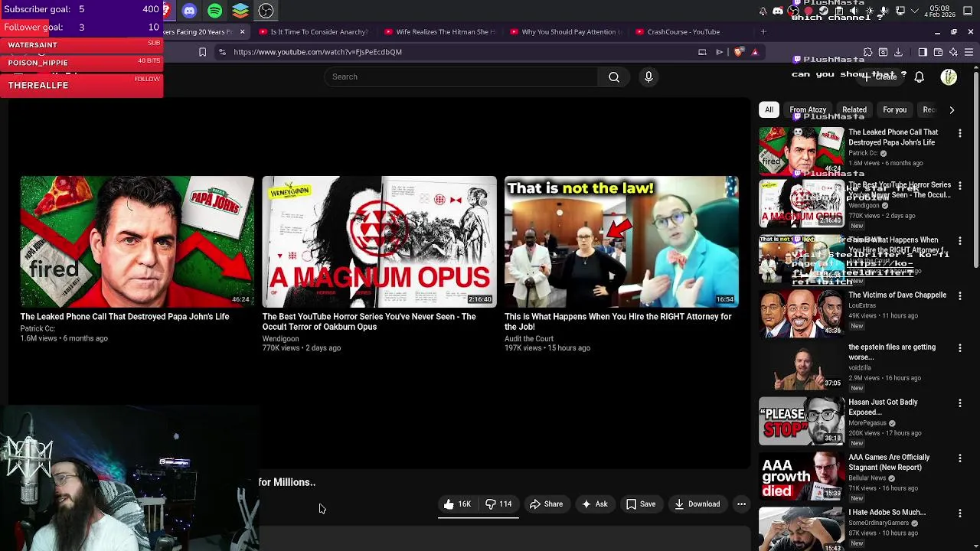Open the layered-stack app in taskbar

coord(240,11)
